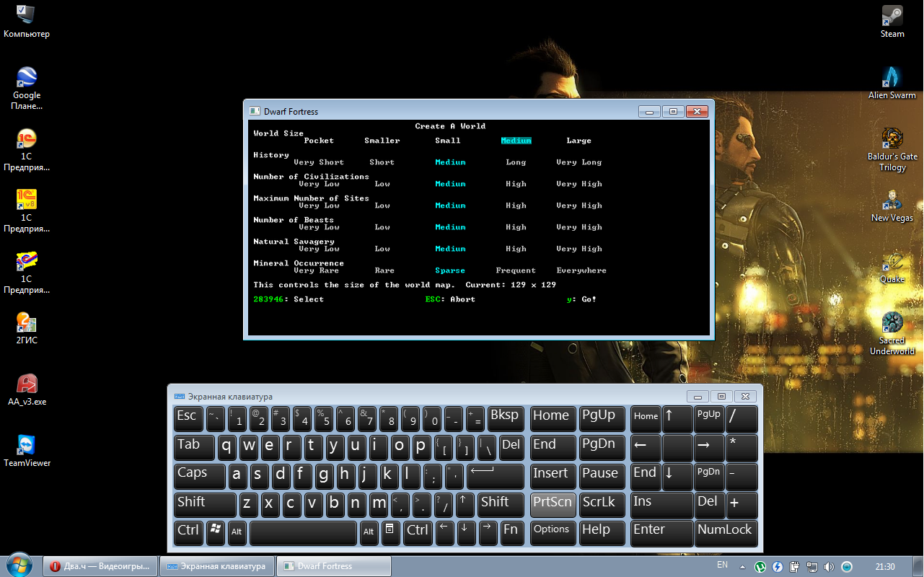Show hidden tray icons arrow

point(743,566)
